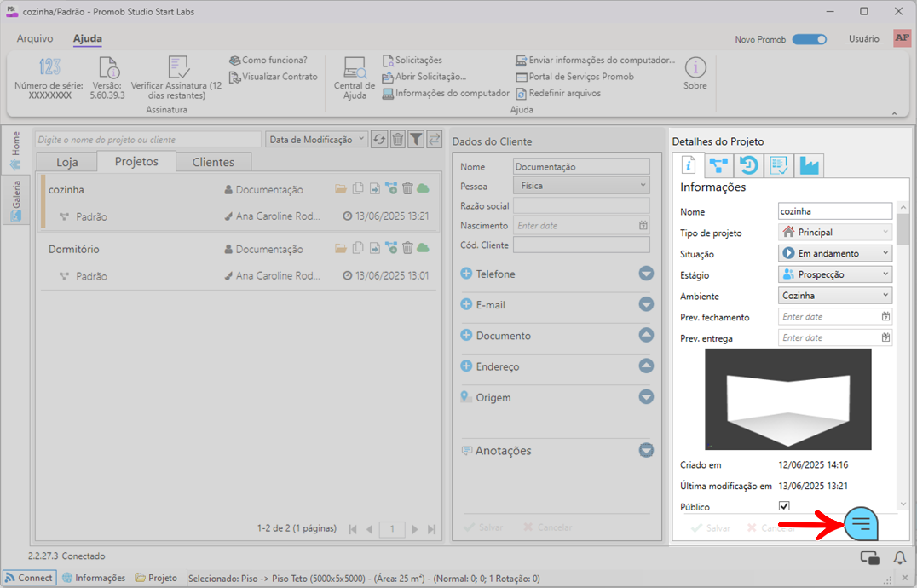The height and width of the screenshot is (588, 917).
Task: Add a new version to the cozinha project
Action: coord(390,188)
